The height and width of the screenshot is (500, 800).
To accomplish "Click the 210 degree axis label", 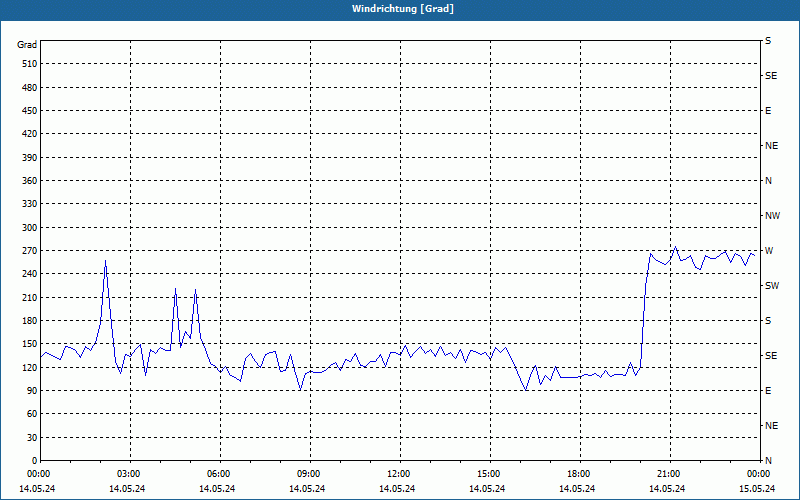I will [30, 297].
